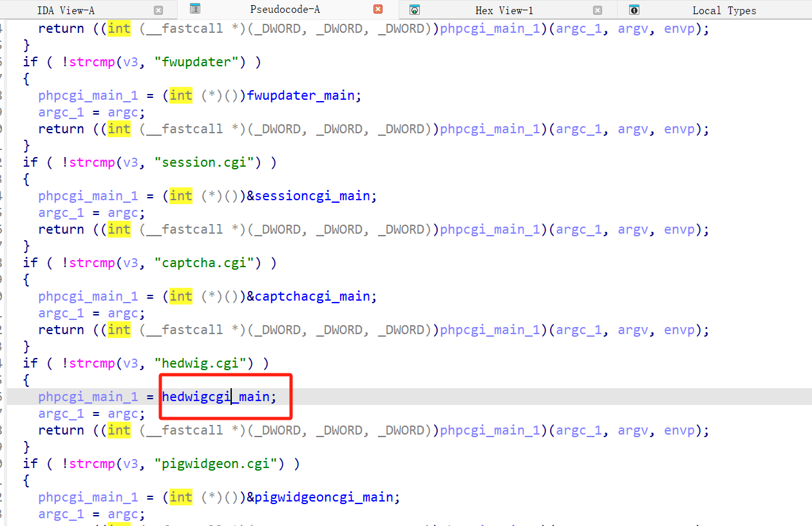The image size is (812, 526).
Task: Click the Hex View-1 tab icon
Action: pos(415,10)
